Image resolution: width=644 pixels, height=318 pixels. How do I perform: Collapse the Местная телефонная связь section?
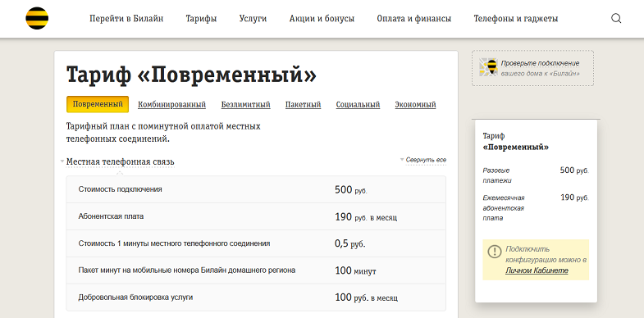click(x=121, y=161)
